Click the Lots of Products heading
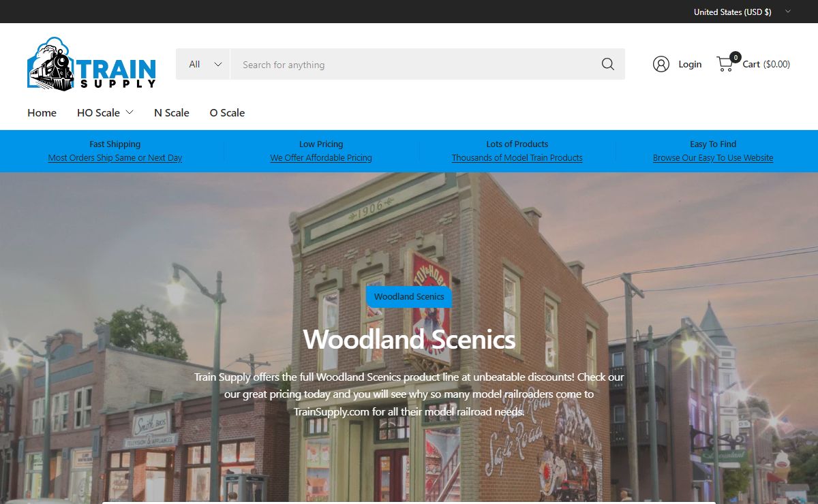Screen dimensions: 818x504 [517, 144]
